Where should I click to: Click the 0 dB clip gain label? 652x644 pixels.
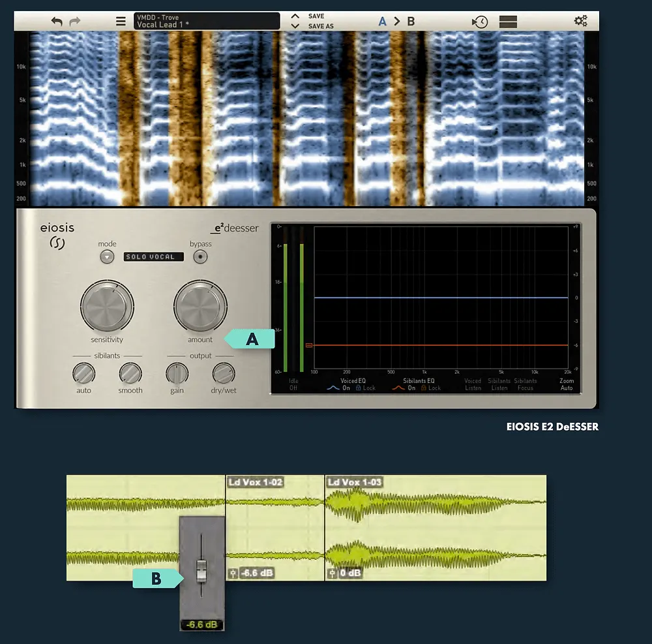coord(350,573)
